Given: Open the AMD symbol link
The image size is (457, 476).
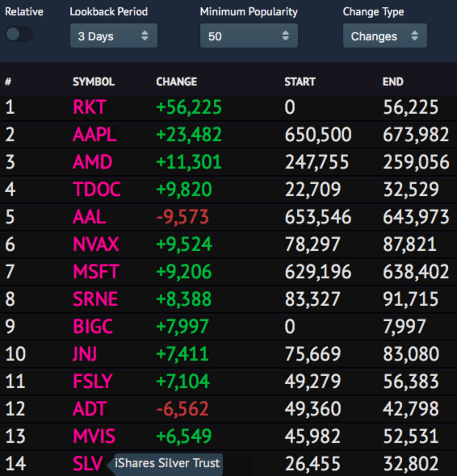Looking at the screenshot, I should [x=93, y=162].
